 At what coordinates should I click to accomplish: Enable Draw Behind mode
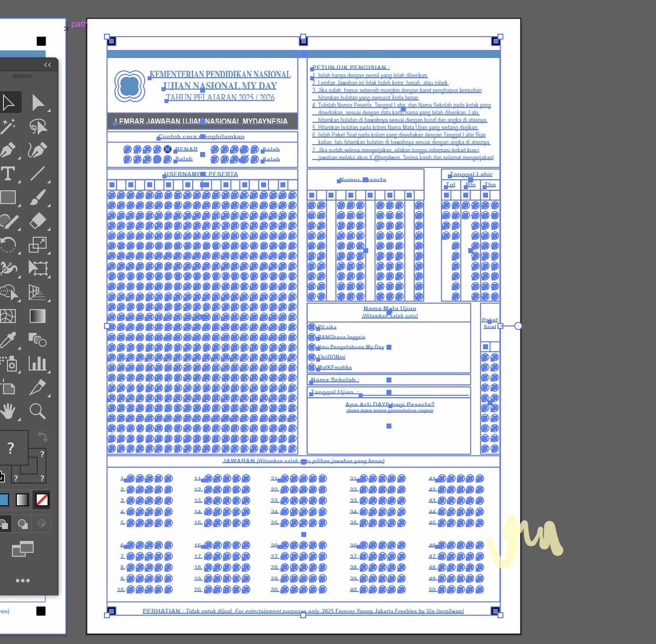pos(22,524)
